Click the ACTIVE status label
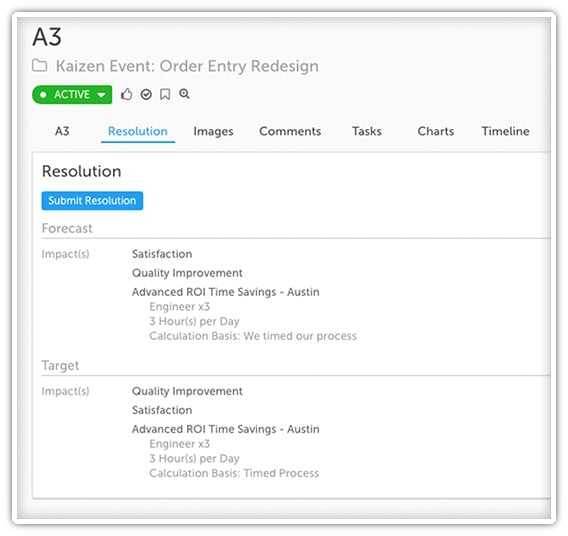 coord(72,95)
